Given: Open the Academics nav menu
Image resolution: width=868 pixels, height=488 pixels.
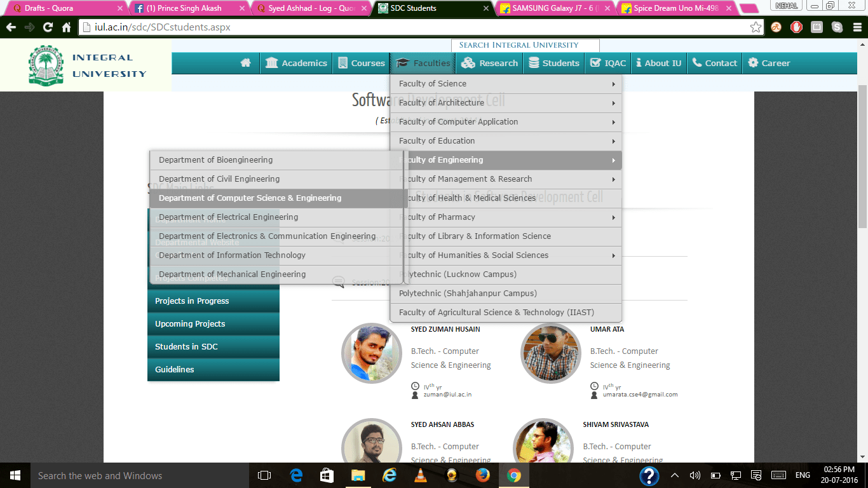Looking at the screenshot, I should click(296, 63).
